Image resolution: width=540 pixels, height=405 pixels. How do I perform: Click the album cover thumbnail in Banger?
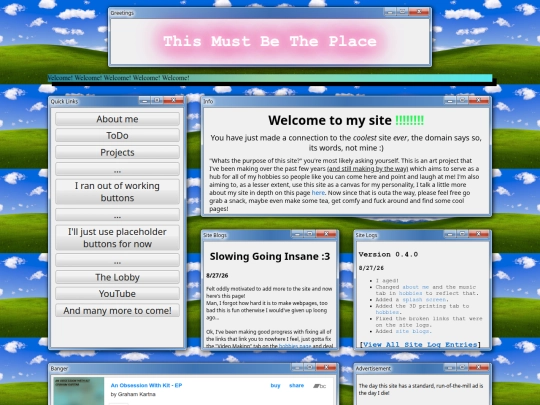(x=79, y=391)
